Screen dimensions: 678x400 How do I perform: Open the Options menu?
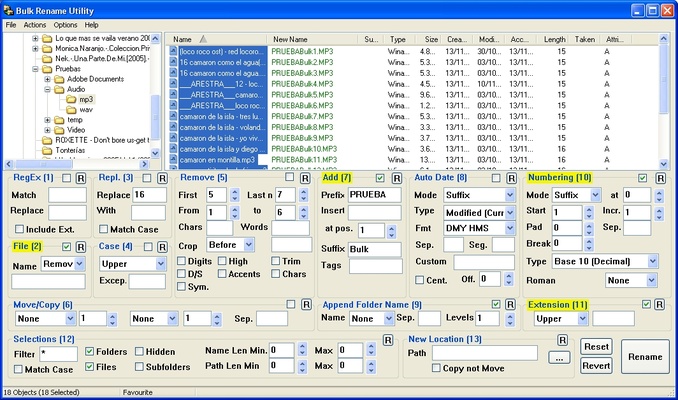[65, 24]
